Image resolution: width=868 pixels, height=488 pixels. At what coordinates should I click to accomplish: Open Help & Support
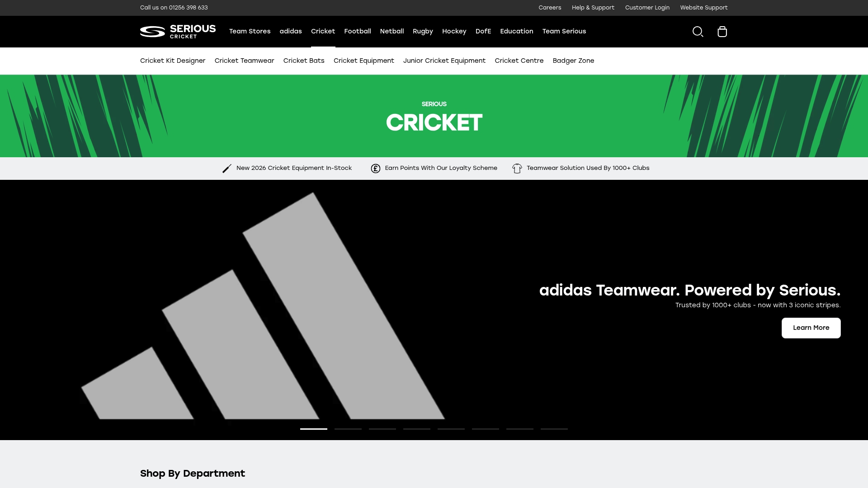[x=593, y=8]
